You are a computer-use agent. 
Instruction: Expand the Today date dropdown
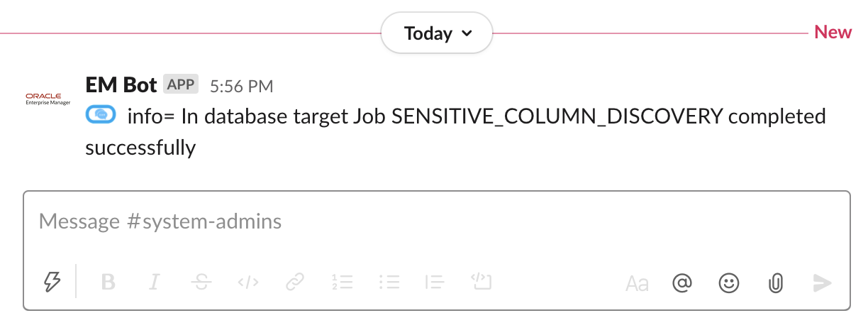pos(437,33)
